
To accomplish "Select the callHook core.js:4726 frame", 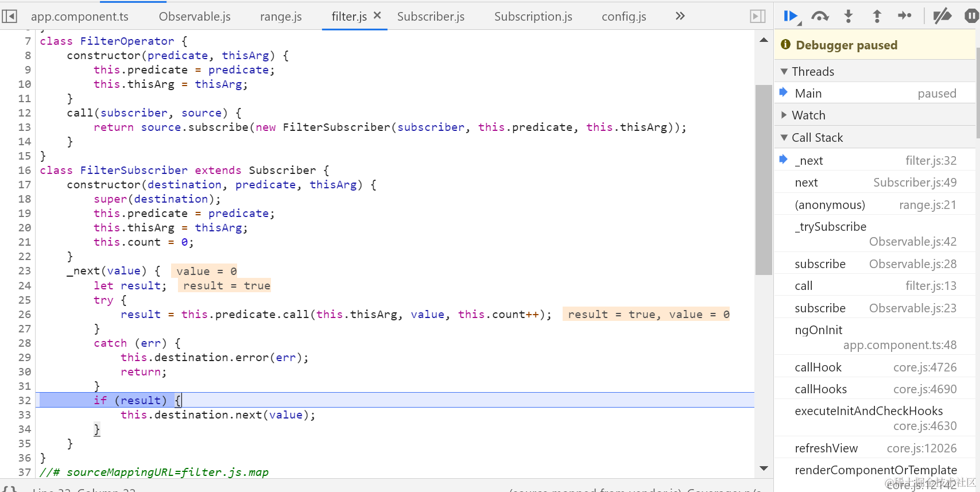I will pos(875,367).
